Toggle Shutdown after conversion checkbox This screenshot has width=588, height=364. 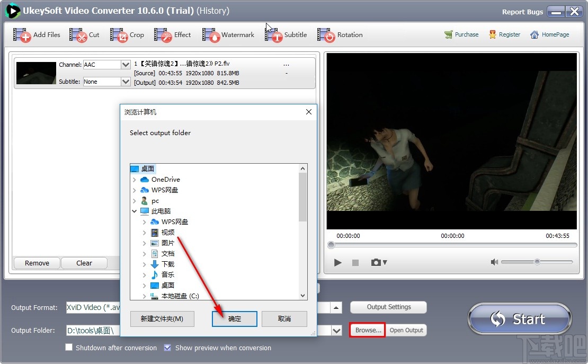tap(69, 347)
